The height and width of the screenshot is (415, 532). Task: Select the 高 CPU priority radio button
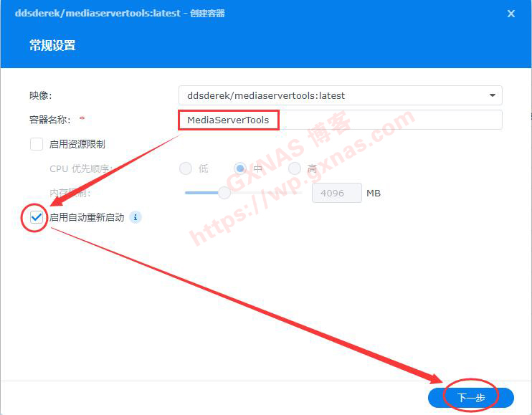[x=295, y=168]
